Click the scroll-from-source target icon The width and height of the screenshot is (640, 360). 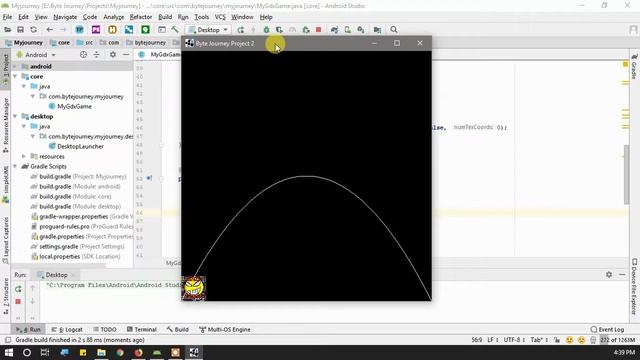click(x=83, y=55)
